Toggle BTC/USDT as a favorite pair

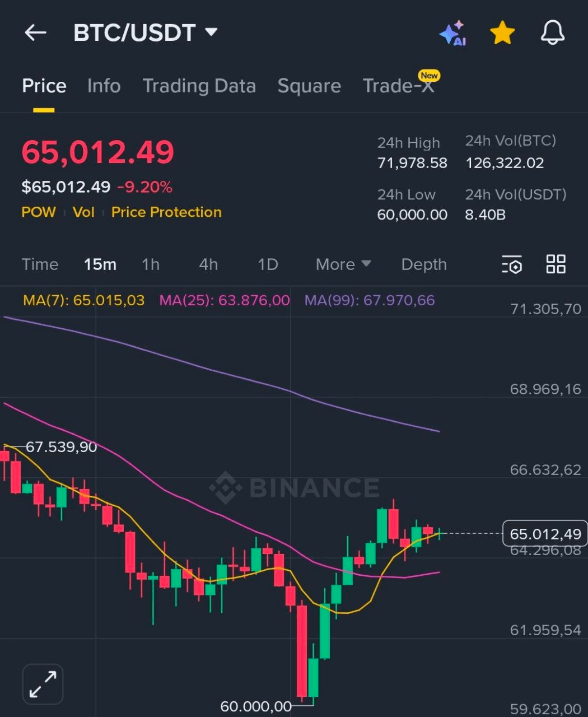[x=502, y=32]
